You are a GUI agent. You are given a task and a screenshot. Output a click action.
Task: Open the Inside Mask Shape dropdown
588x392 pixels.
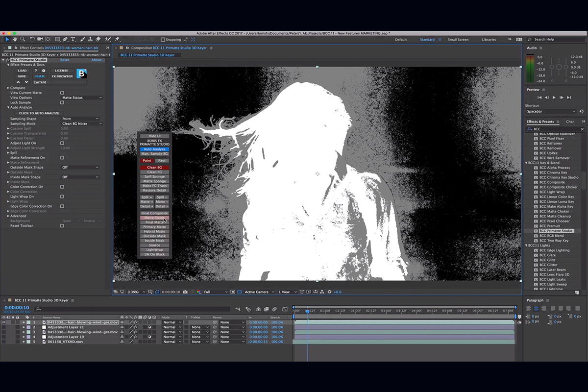[80, 177]
